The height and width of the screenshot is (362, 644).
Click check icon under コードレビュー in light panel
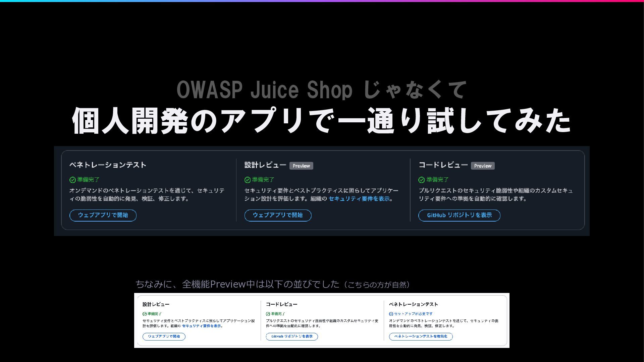click(268, 314)
